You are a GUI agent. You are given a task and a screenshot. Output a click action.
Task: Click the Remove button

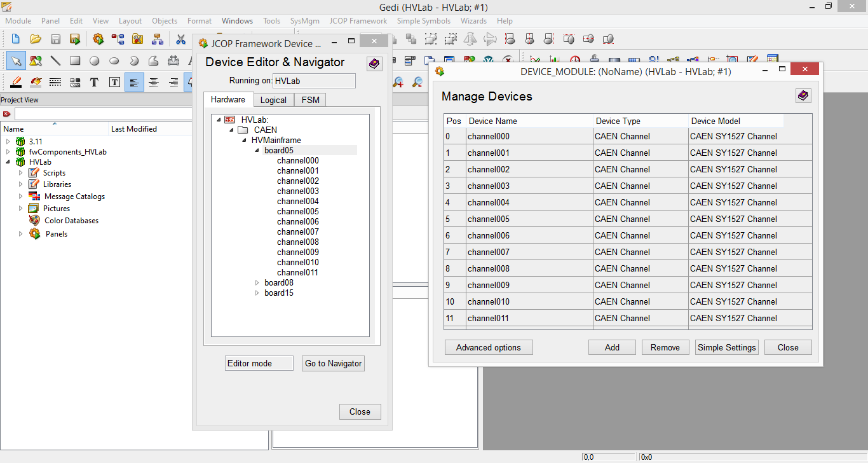tap(665, 347)
